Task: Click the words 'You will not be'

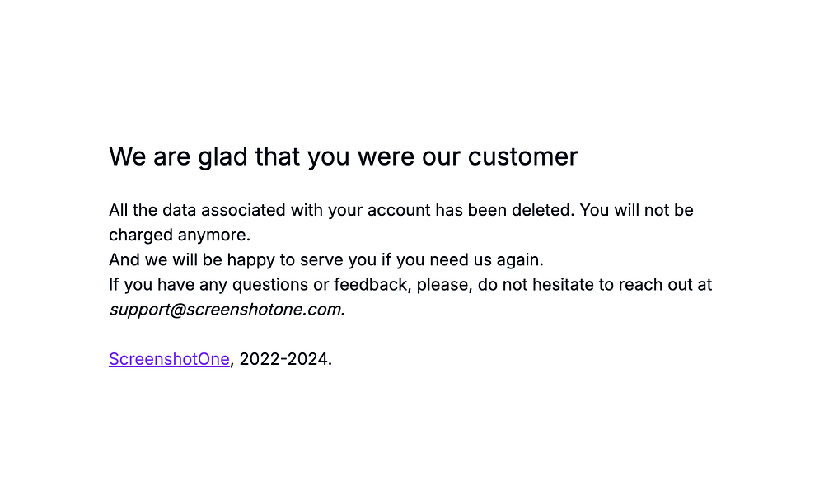Action: (x=636, y=210)
